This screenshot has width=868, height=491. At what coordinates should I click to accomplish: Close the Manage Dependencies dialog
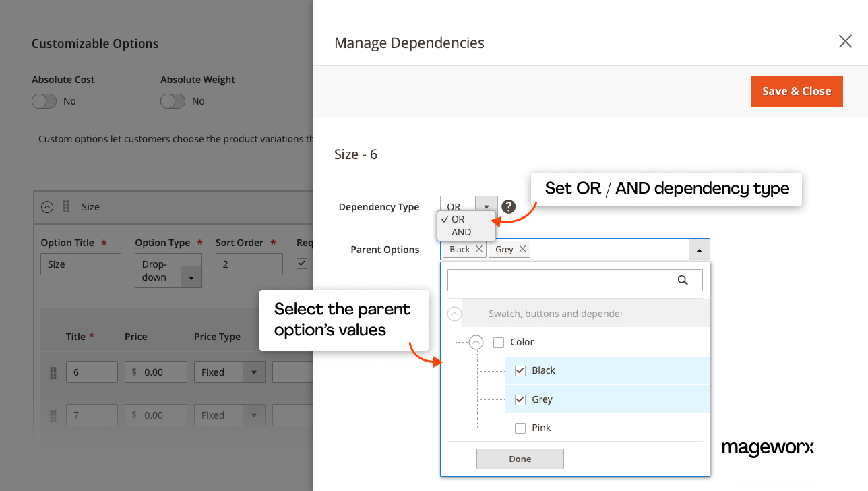coord(845,41)
